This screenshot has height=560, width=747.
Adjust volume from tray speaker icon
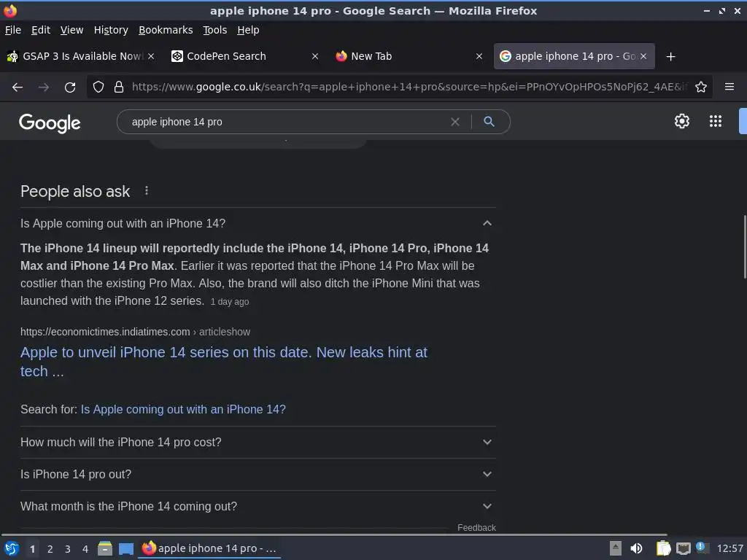[636, 548]
